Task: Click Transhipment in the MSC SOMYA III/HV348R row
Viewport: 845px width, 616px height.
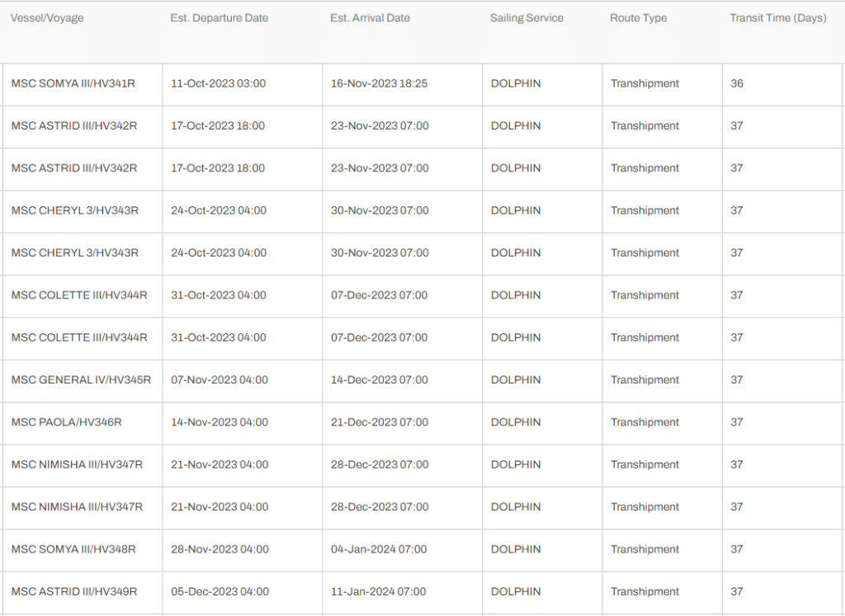Action: [644, 549]
